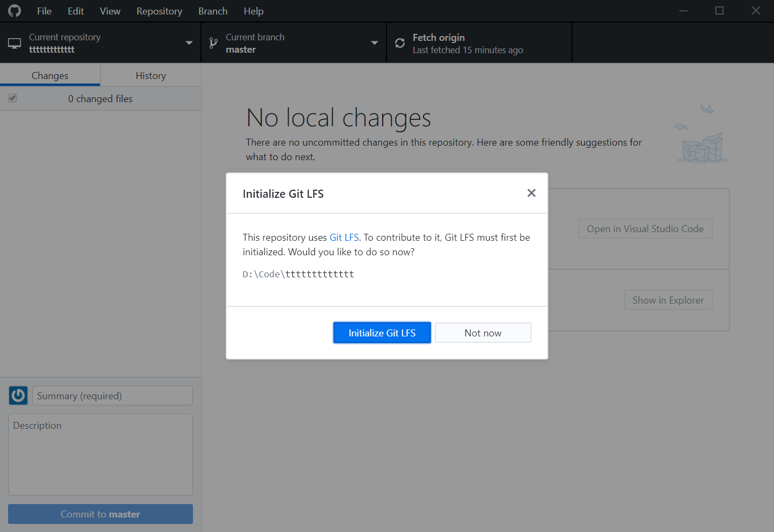Switch to the History tab
This screenshot has height=532, width=774.
[151, 75]
